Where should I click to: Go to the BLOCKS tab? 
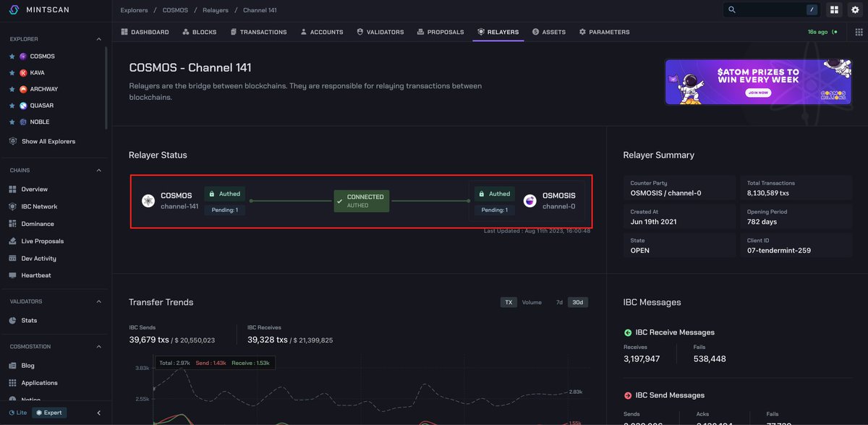(200, 32)
